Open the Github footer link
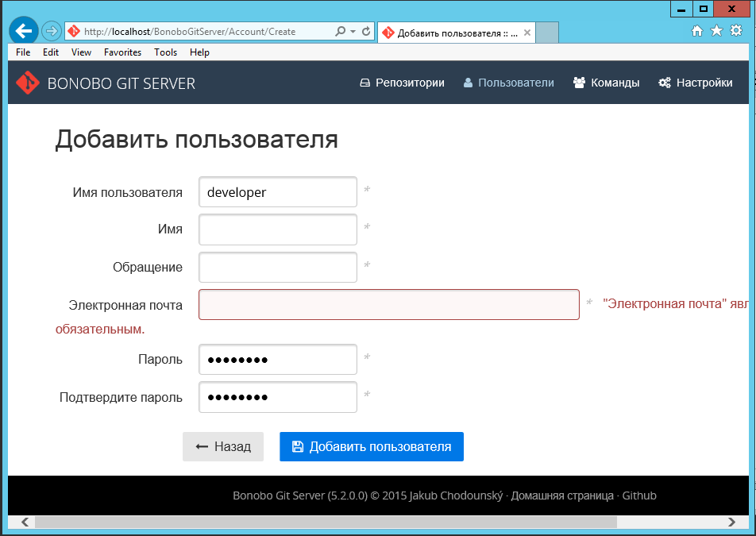 click(639, 496)
